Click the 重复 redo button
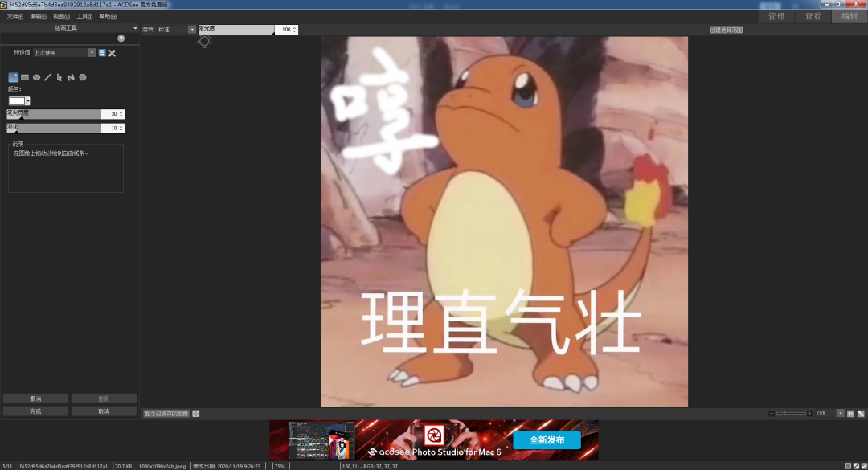Image resolution: width=868 pixels, height=470 pixels. [x=104, y=398]
